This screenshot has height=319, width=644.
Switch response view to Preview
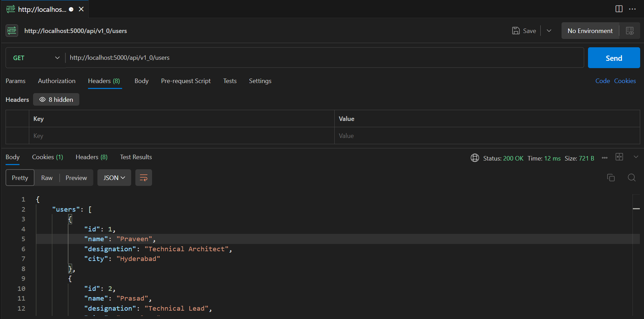click(76, 178)
